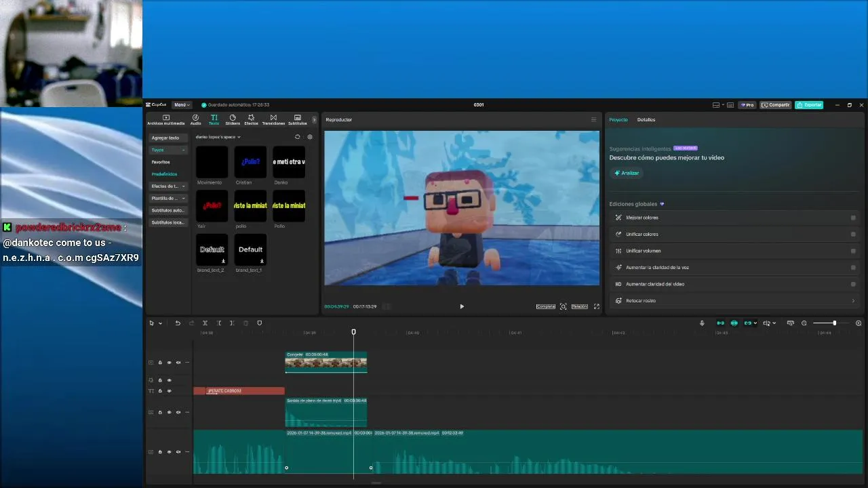The width and height of the screenshot is (868, 488).
Task: Switch to the Proyecto tab
Action: click(x=618, y=120)
